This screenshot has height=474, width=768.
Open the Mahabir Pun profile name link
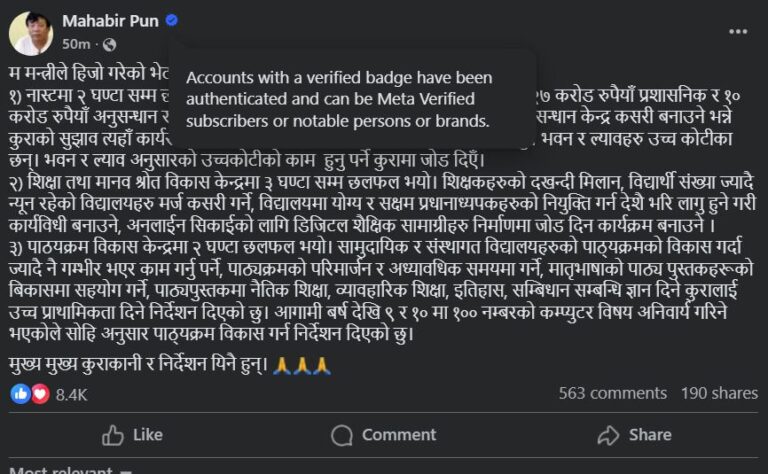[110, 20]
